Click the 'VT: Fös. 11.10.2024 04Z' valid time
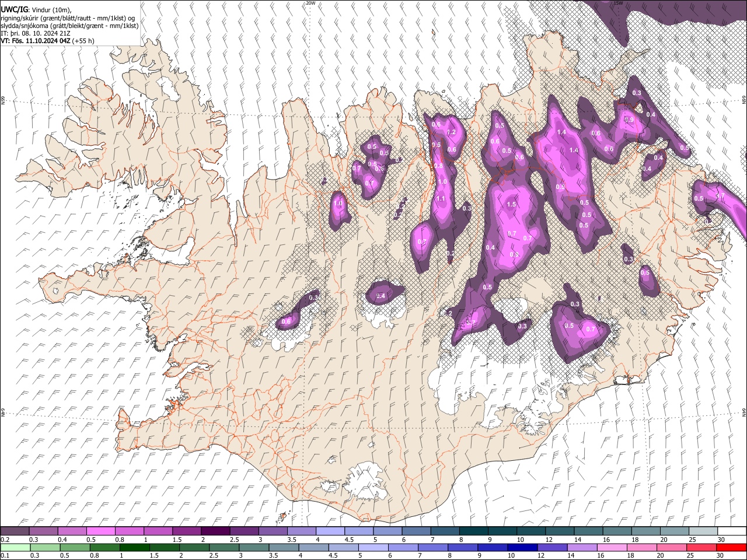 pos(36,41)
